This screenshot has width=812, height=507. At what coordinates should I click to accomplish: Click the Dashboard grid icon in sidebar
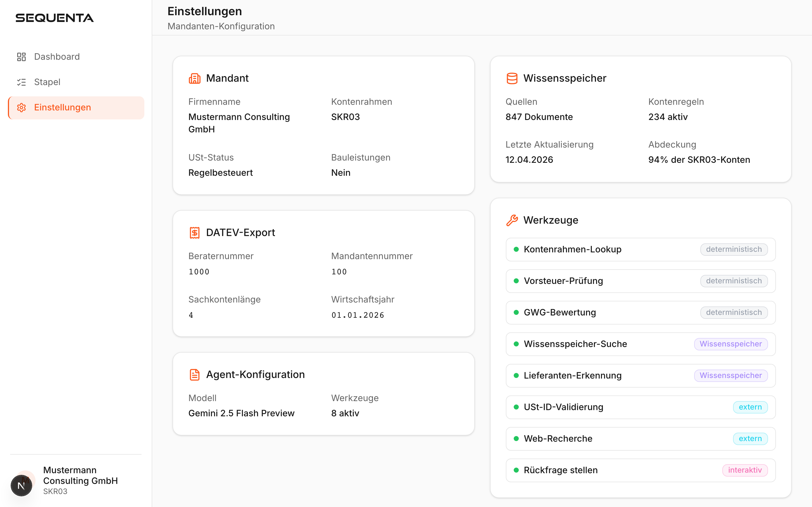pyautogui.click(x=21, y=57)
